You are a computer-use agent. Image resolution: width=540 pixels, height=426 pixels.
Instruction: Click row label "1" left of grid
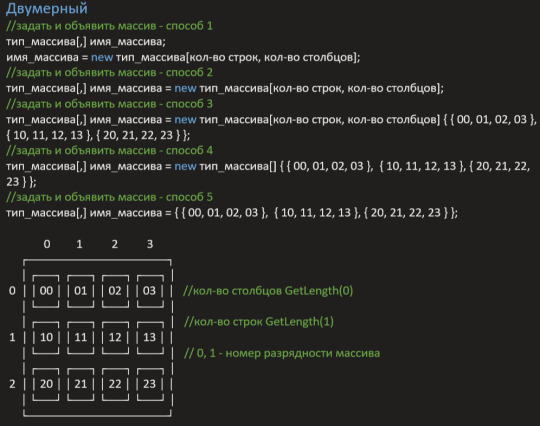(x=12, y=337)
